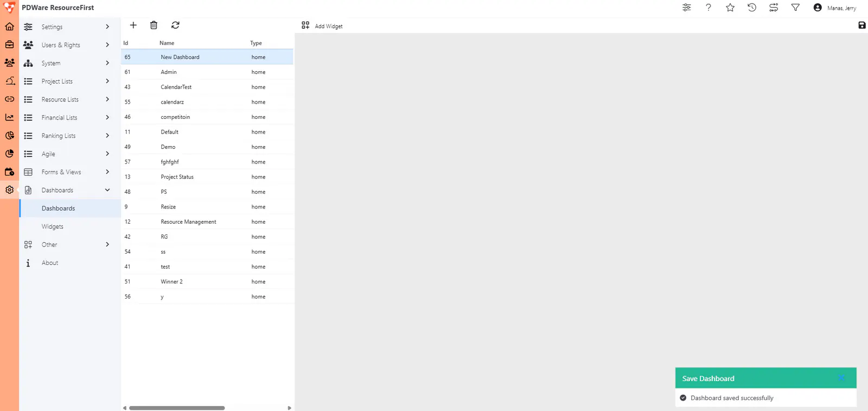868x411 pixels.
Task: Sort the list by Type column header
Action: click(256, 43)
